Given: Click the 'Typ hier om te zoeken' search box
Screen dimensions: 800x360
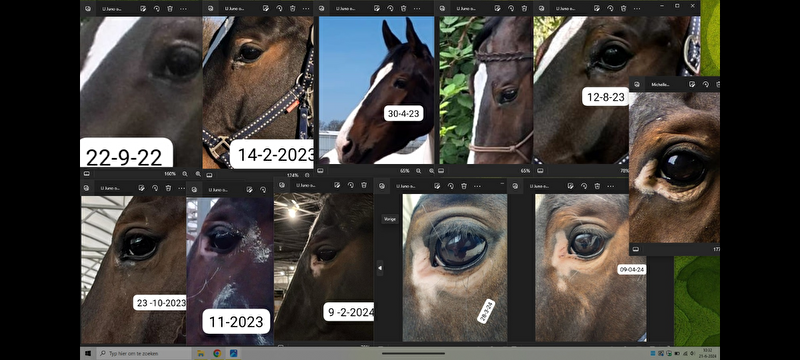Looking at the screenshot, I should tap(143, 353).
